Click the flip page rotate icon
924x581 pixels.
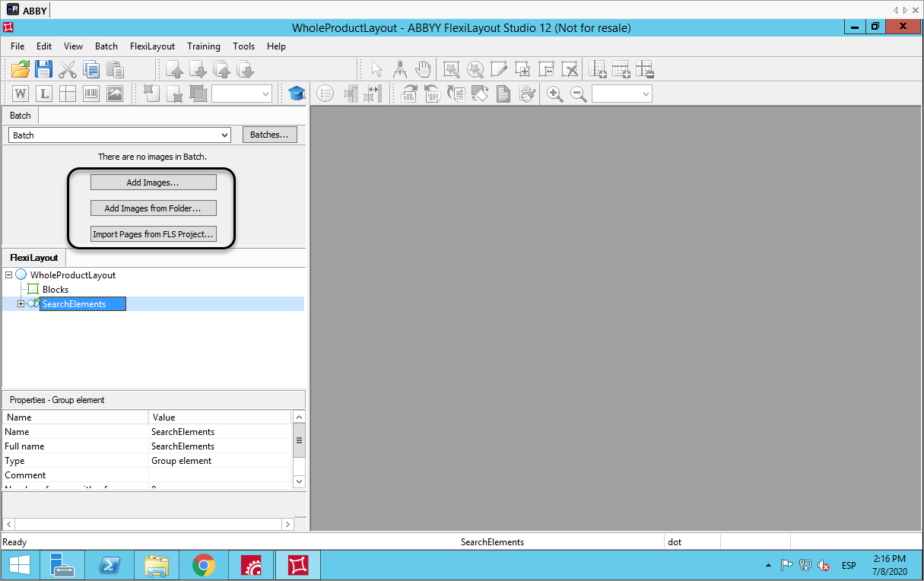click(x=480, y=94)
